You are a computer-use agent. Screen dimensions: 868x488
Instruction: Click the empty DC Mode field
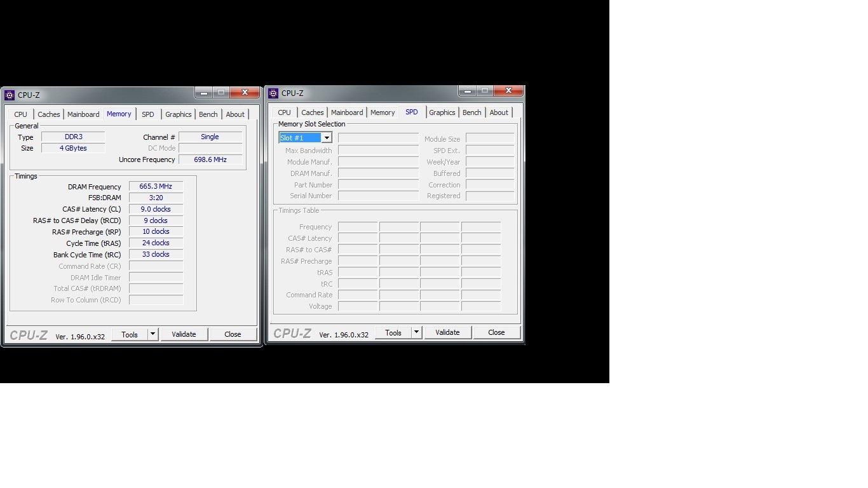tap(210, 148)
